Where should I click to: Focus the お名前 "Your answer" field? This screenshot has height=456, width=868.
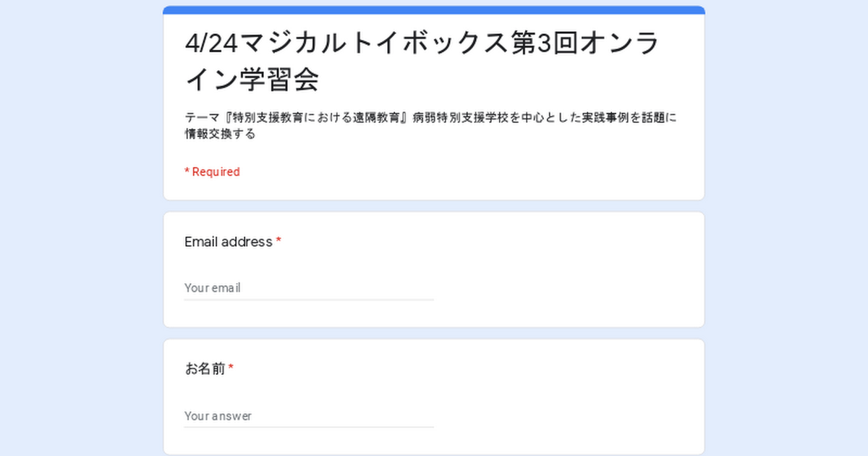click(x=309, y=415)
